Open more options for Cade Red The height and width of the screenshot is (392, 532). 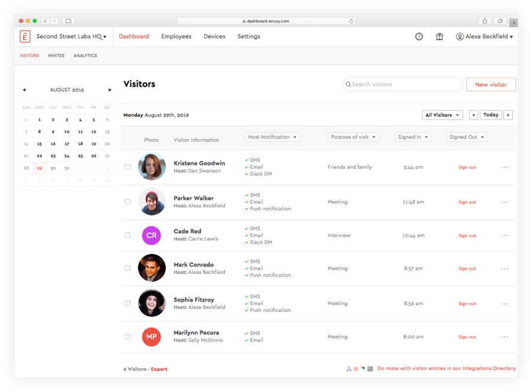click(x=505, y=235)
